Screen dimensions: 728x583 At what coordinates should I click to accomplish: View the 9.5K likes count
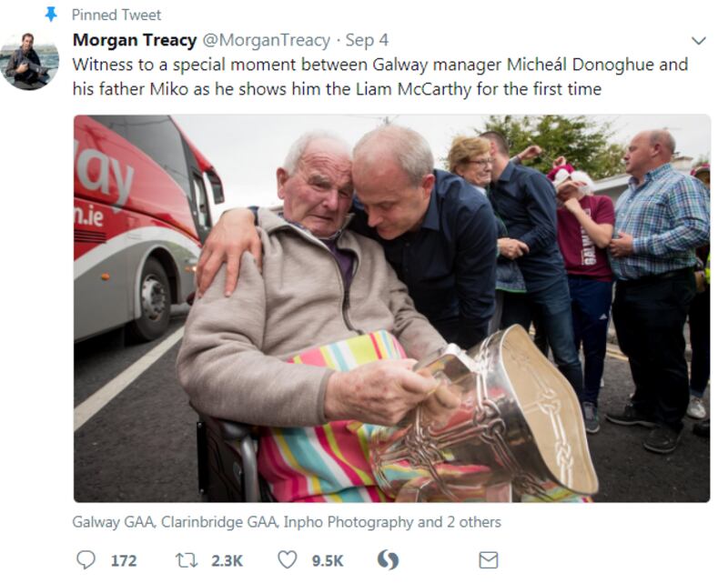click(328, 561)
